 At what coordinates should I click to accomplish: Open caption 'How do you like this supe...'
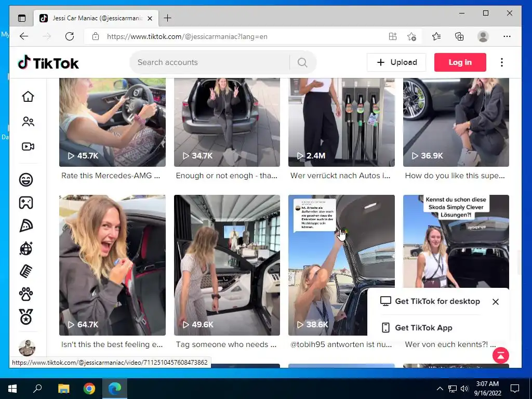pyautogui.click(x=455, y=176)
